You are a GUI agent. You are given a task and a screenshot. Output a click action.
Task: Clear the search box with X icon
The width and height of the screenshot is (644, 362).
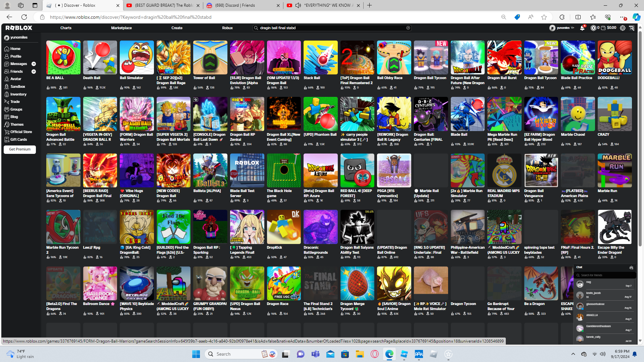[x=408, y=28]
